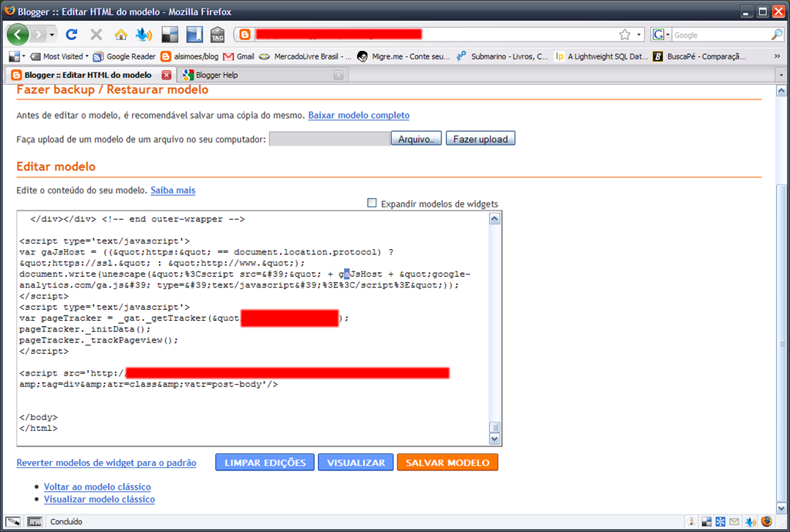790x532 pixels.
Task: Click the cartoon character status bar icon
Action: coord(692,522)
